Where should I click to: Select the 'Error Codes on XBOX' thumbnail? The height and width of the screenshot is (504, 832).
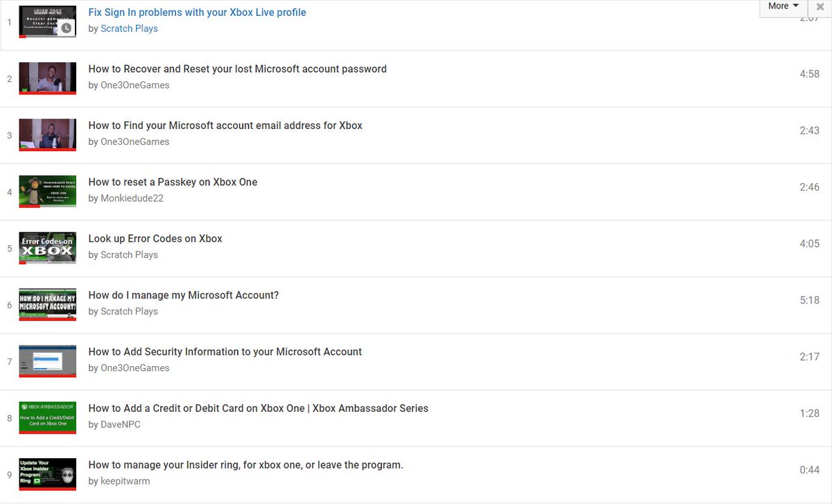coord(47,248)
